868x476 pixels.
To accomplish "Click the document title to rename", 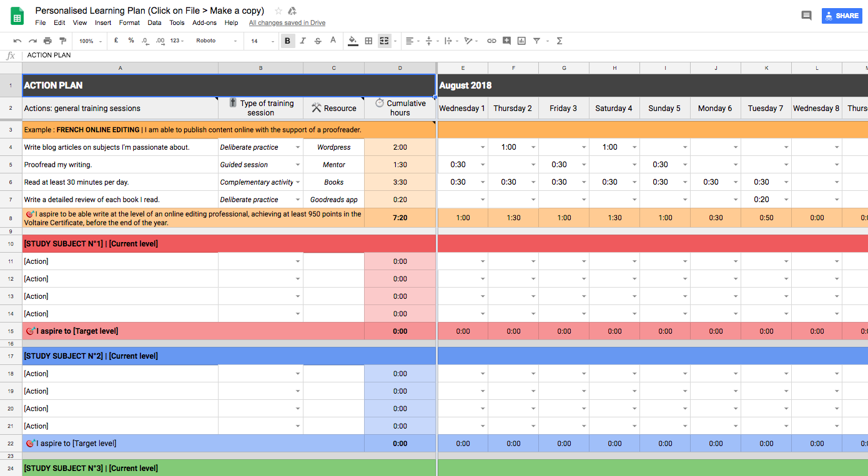I will coord(150,11).
